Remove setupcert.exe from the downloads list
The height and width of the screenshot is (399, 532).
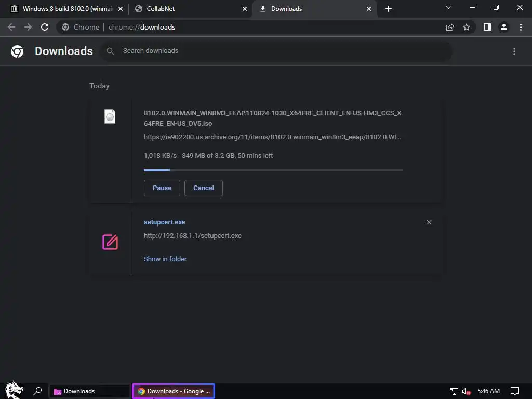point(429,222)
